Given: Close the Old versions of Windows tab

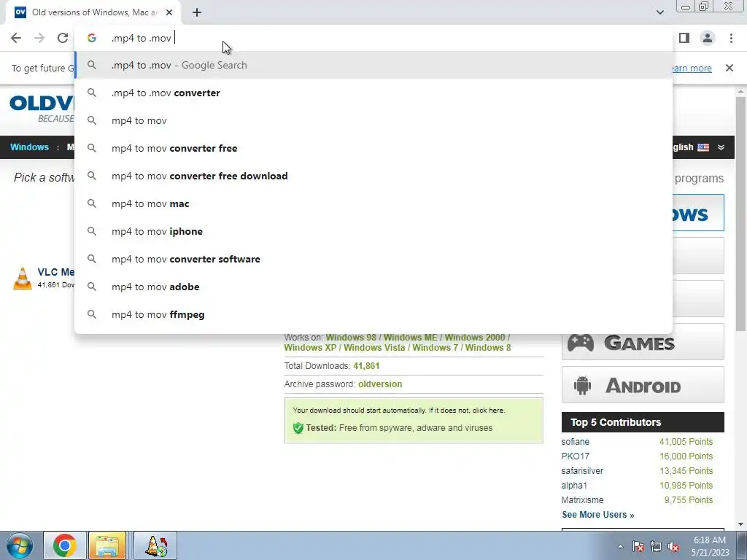Looking at the screenshot, I should click(x=169, y=12).
